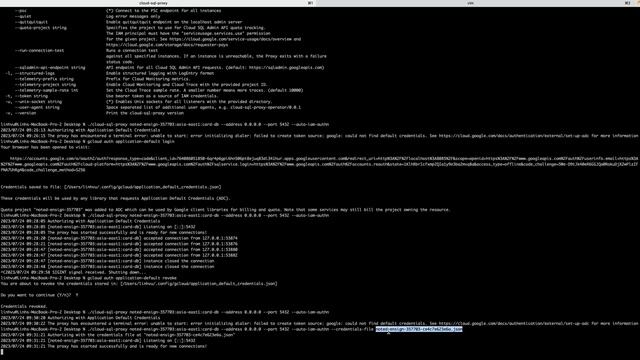The image size is (640, 360).
Task: Click the 'gcloud auth application-default revoke' command
Action: pos(132,278)
